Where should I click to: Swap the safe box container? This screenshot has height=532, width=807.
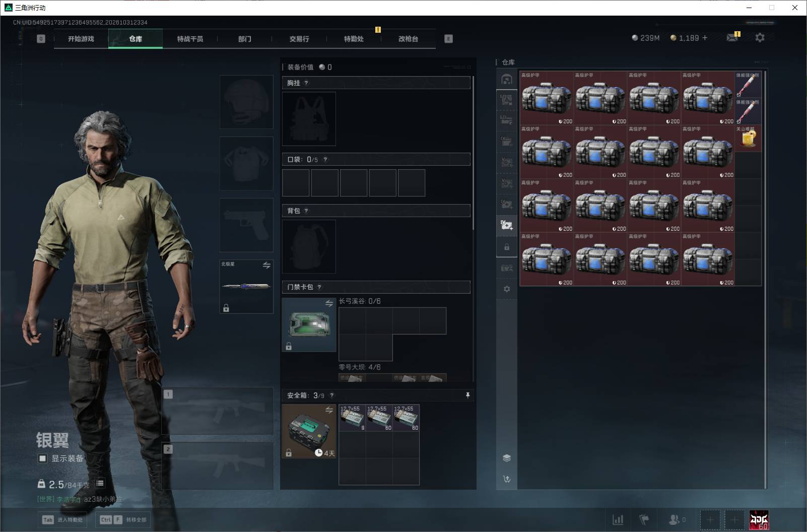329,410
